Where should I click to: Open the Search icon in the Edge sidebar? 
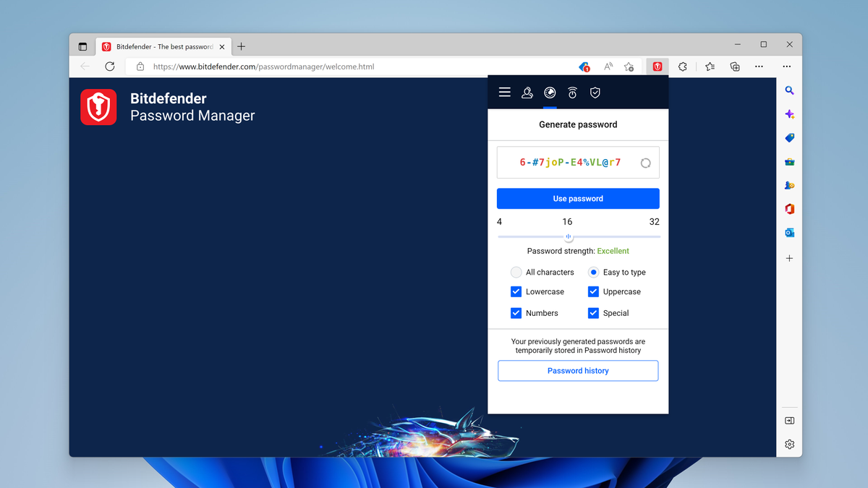click(x=789, y=90)
